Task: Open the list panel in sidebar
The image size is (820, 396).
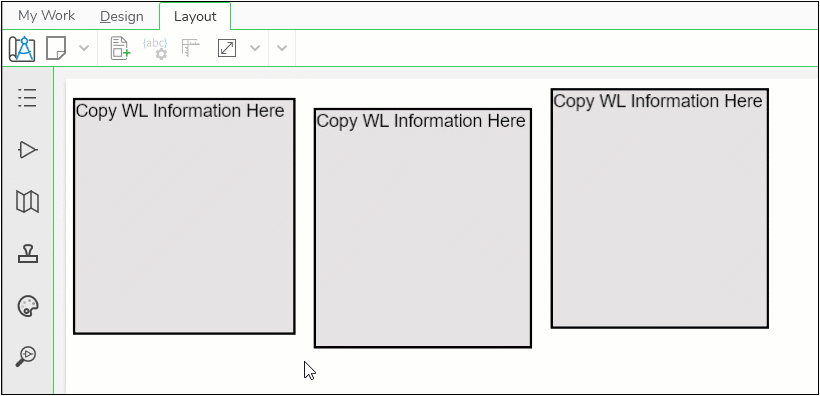Action: tap(27, 98)
